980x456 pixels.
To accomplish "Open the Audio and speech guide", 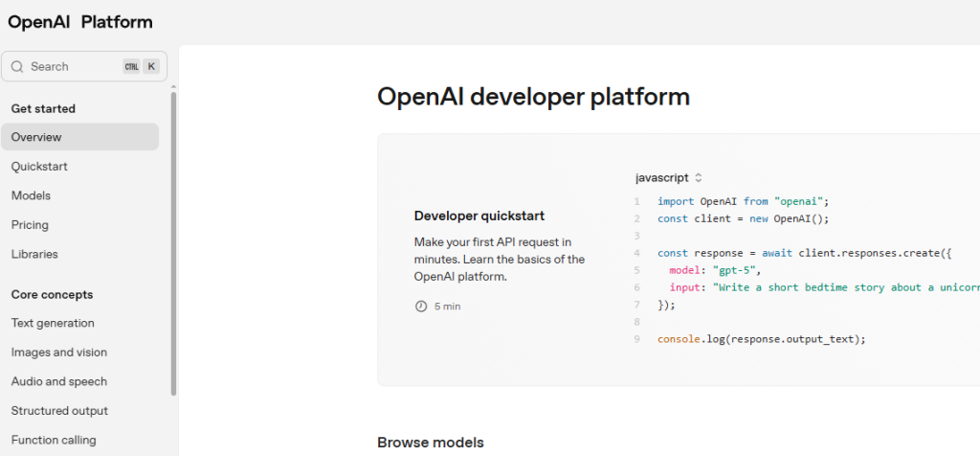I will point(59,381).
